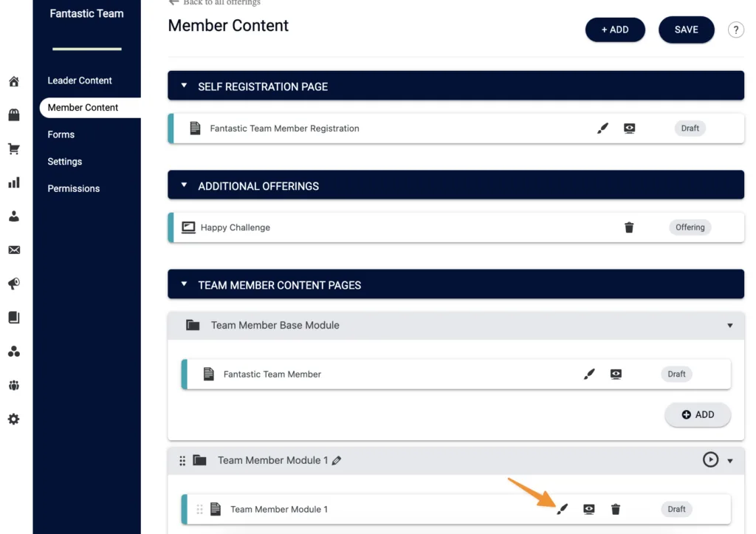Viewport: 756px width, 534px height.
Task: Edit the Fantastic Team Member Registration page
Action: (x=602, y=128)
